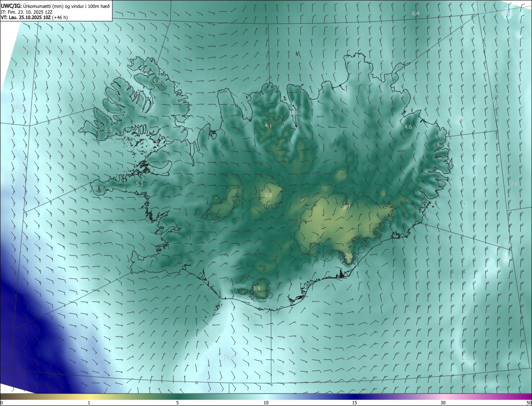Click the 6.3 value in the northern fjord
The height and width of the screenshot is (406, 532).
[293, 113]
